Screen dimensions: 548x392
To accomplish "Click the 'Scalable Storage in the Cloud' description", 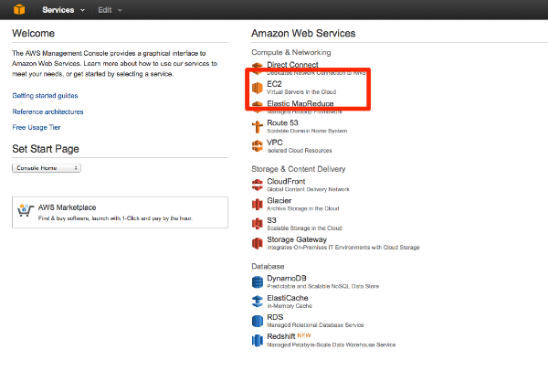I will 304,228.
